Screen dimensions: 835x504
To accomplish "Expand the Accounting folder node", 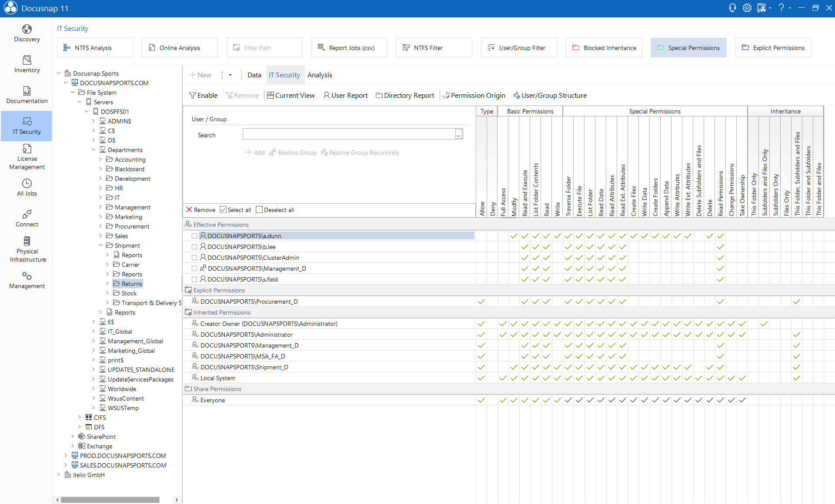I will pos(100,159).
